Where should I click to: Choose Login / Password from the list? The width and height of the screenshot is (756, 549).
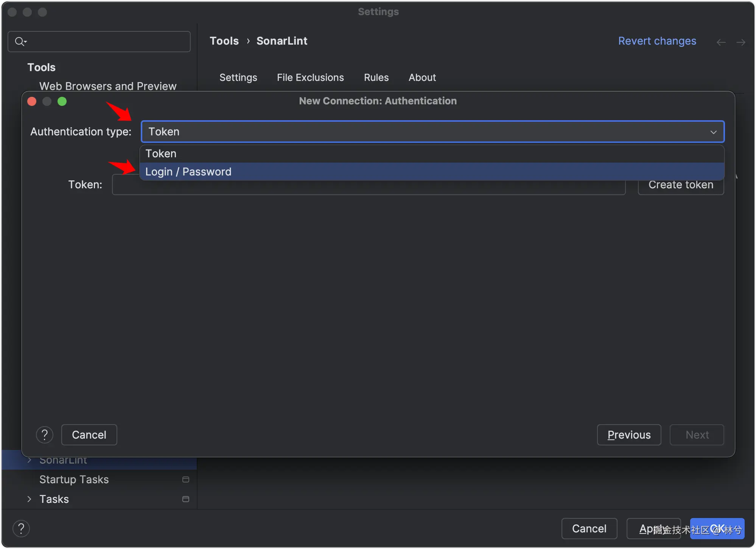point(188,172)
